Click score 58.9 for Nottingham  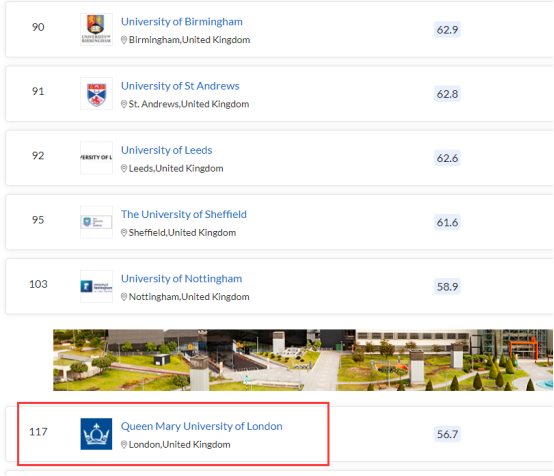coord(447,287)
